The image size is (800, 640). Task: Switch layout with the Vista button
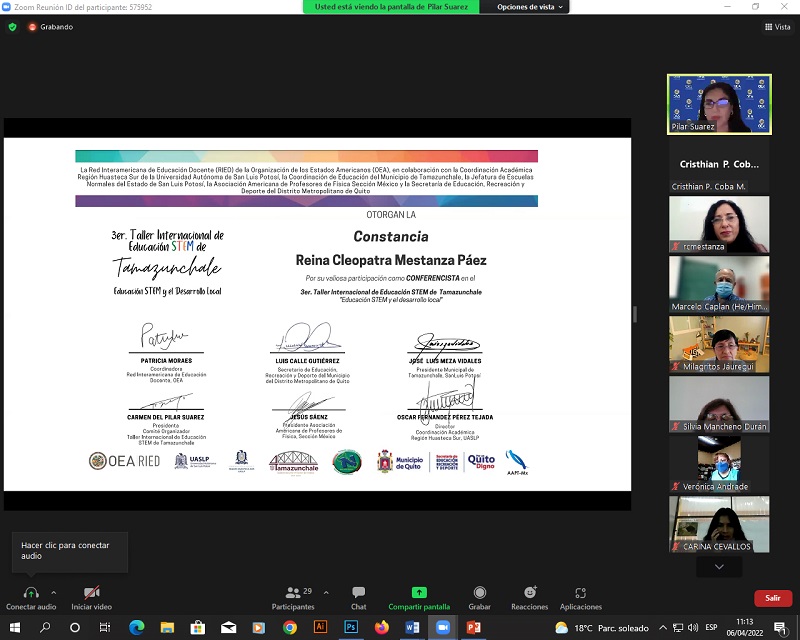point(778,27)
